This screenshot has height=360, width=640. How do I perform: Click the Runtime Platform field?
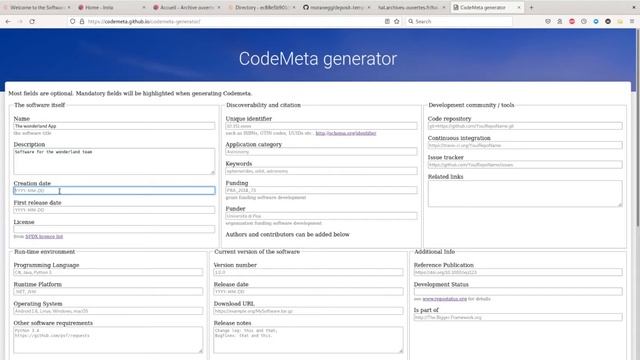point(108,291)
